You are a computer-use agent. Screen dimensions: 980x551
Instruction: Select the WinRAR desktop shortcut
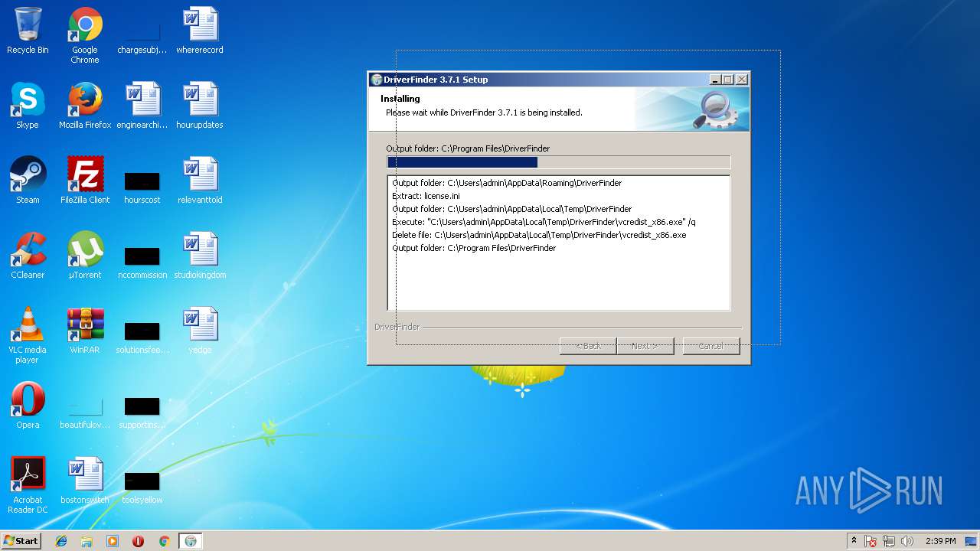pos(85,331)
